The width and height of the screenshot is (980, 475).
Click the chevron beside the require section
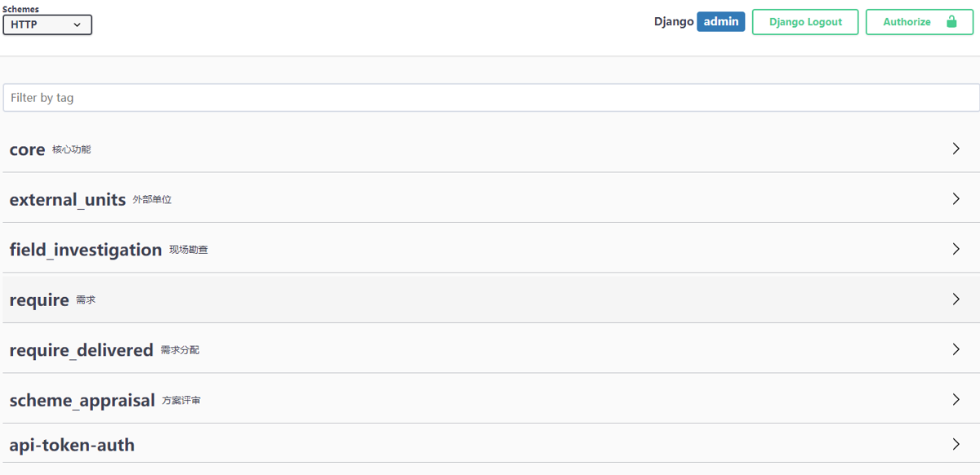956,300
